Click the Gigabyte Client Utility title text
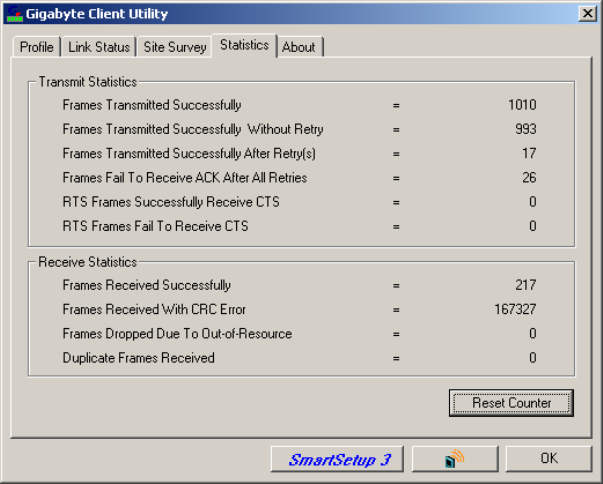Viewport: 603px width, 484px height. point(97,14)
